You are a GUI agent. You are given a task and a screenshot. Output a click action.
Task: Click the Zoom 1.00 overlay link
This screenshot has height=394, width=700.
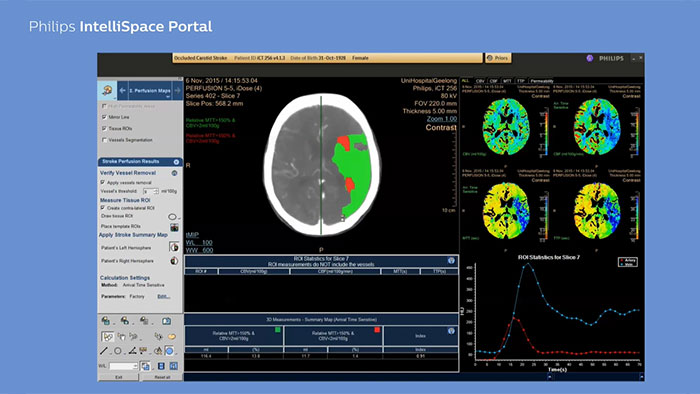442,119
